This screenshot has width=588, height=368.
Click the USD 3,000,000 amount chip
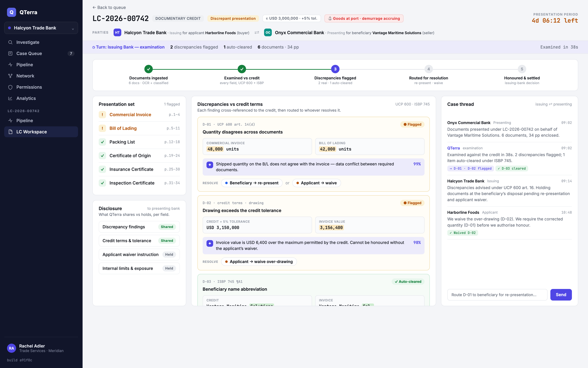tap(292, 19)
